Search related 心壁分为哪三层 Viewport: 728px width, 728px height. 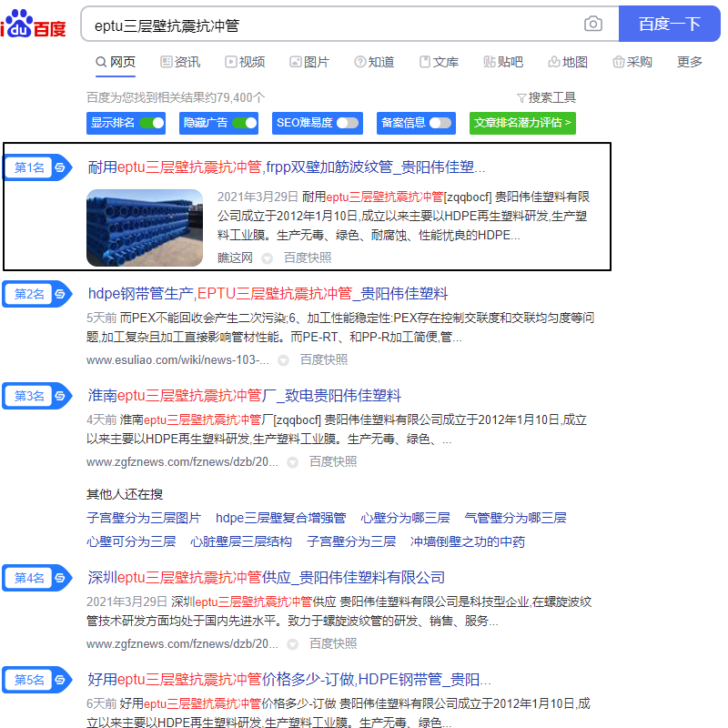click(405, 519)
